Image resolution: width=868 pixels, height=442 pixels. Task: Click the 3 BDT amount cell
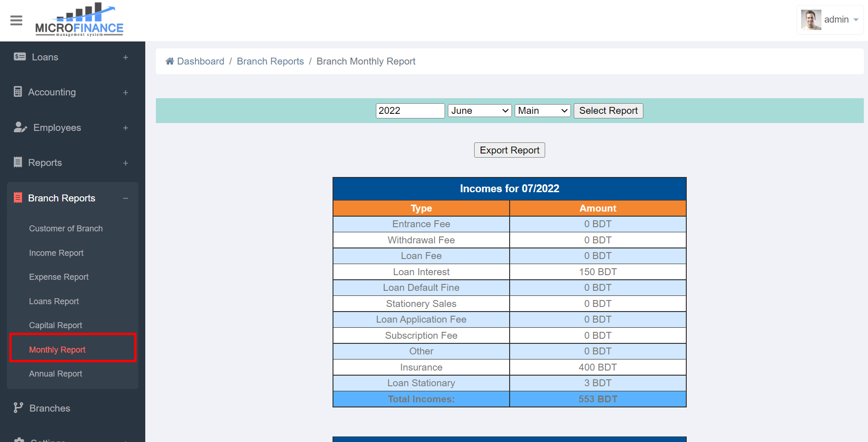point(598,383)
